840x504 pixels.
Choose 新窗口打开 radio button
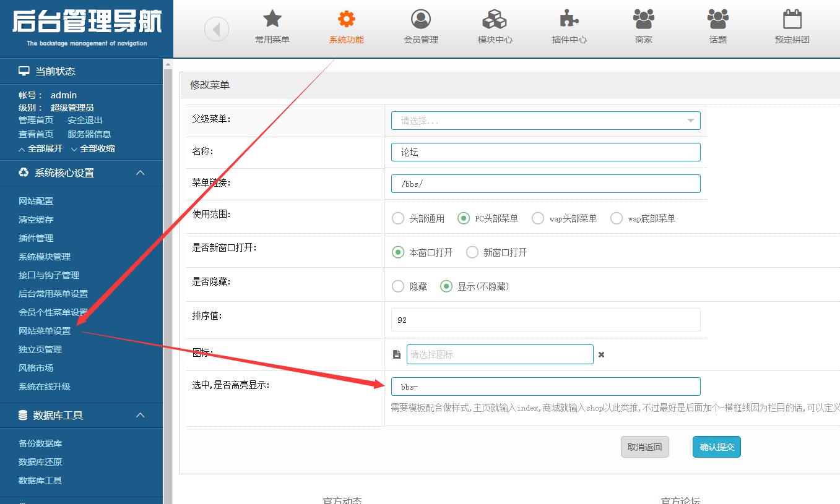point(472,252)
